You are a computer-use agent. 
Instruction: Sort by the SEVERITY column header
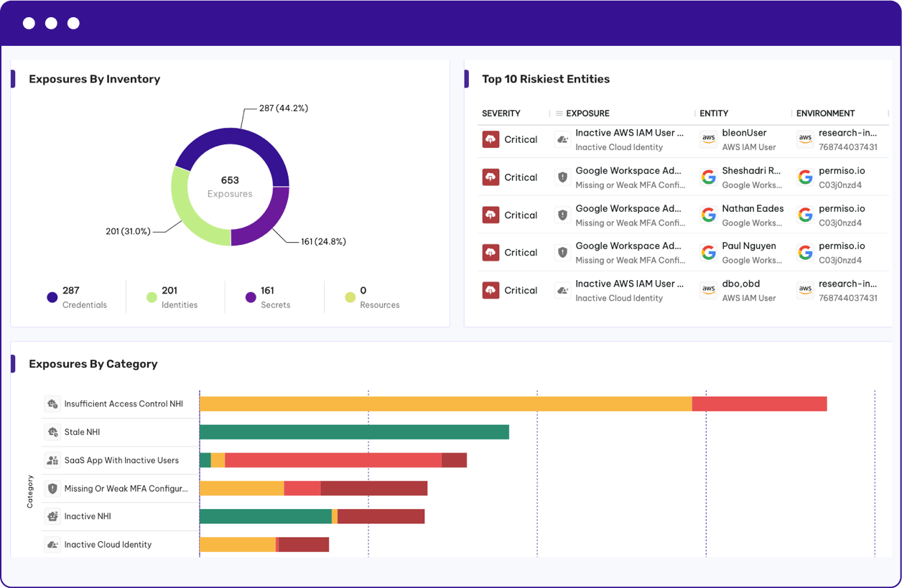(501, 113)
